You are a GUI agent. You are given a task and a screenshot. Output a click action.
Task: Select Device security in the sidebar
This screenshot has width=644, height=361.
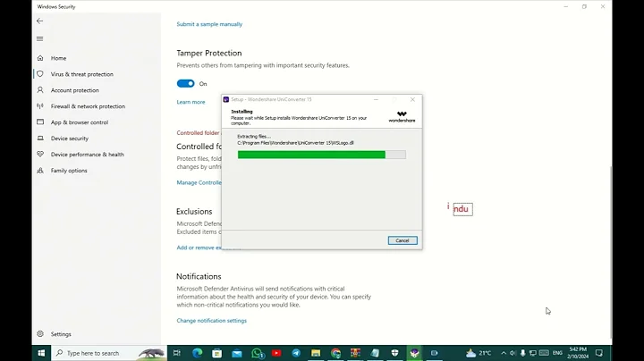pyautogui.click(x=70, y=139)
